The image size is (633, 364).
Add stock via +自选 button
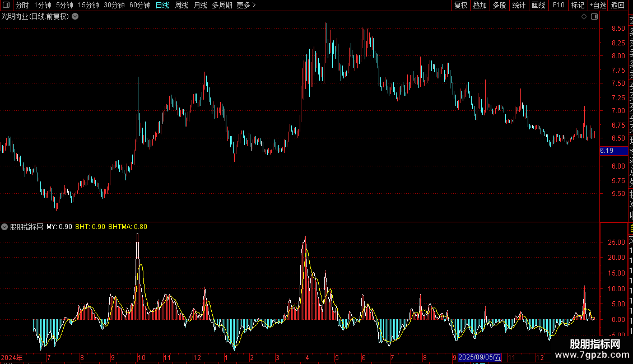[598, 5]
